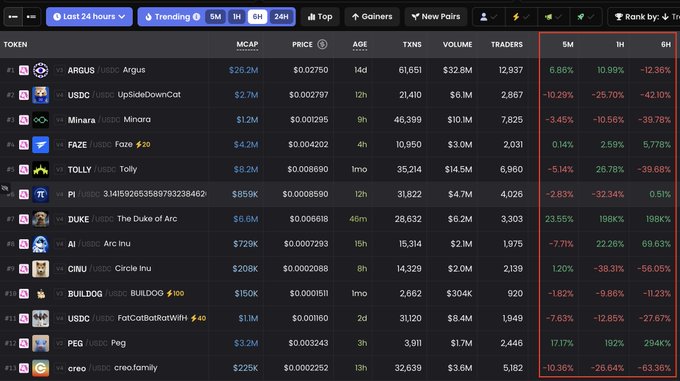The height and width of the screenshot is (381, 680).
Task: Open the Gainers view
Action: [372, 17]
